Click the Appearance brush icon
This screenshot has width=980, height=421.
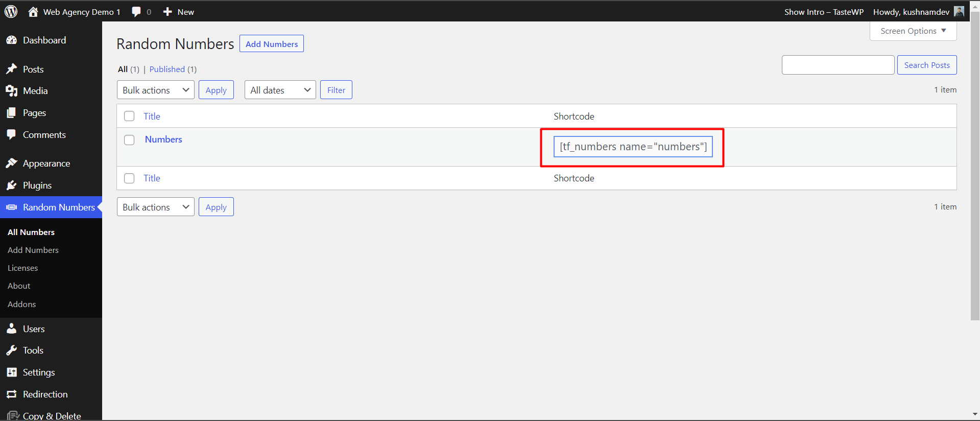[12, 163]
